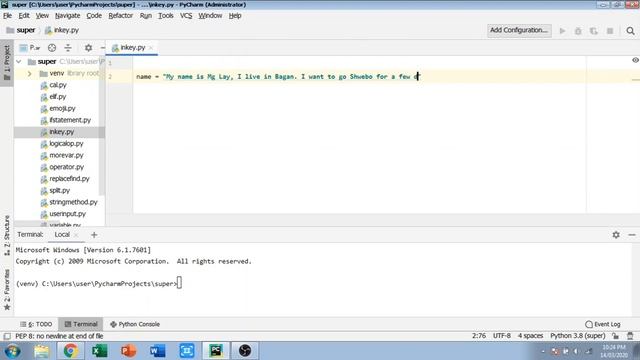Open the VCS menu
Image resolution: width=640 pixels, height=360 pixels.
click(x=186, y=16)
